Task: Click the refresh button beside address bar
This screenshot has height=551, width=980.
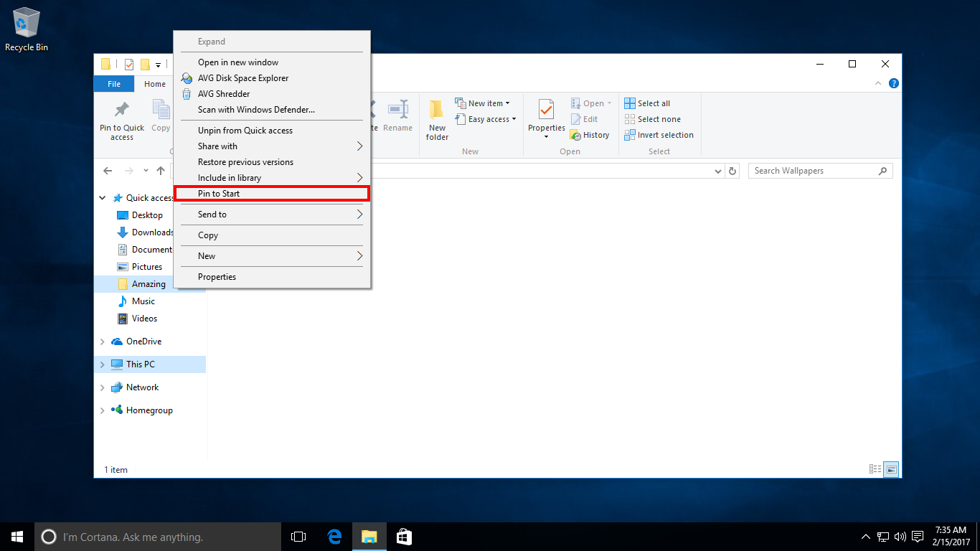Action: pos(732,171)
